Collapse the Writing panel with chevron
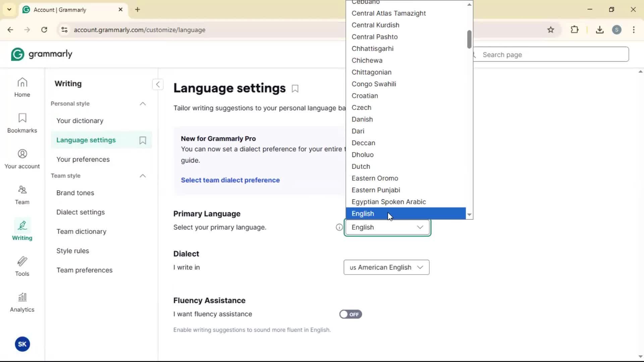 click(158, 84)
